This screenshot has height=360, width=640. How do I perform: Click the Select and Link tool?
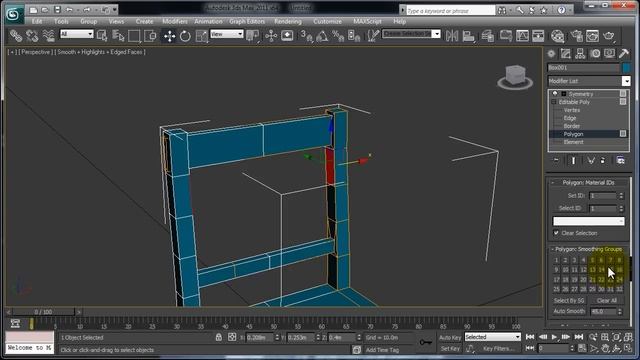(x=16, y=36)
